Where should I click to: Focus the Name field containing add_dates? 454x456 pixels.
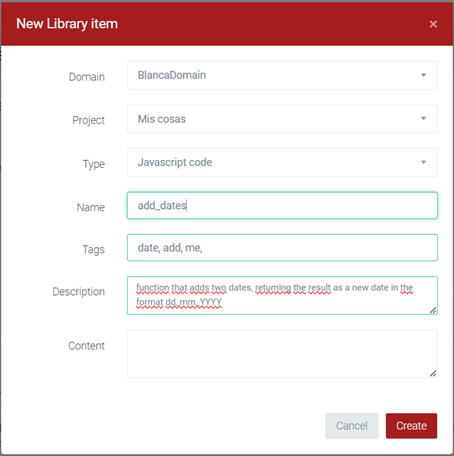[x=282, y=205]
